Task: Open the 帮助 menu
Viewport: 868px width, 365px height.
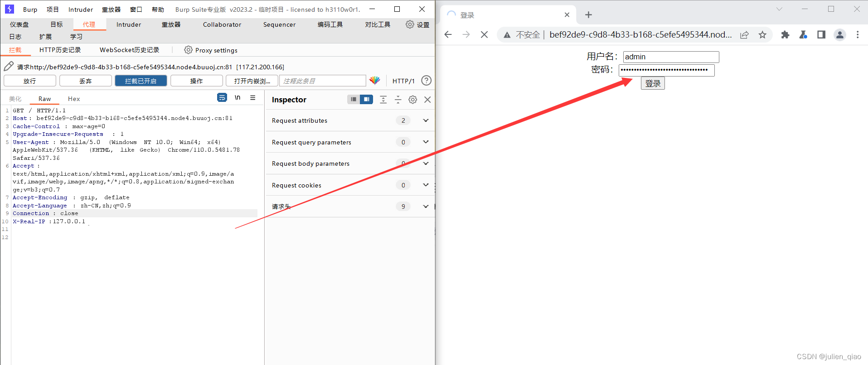Action: point(158,10)
